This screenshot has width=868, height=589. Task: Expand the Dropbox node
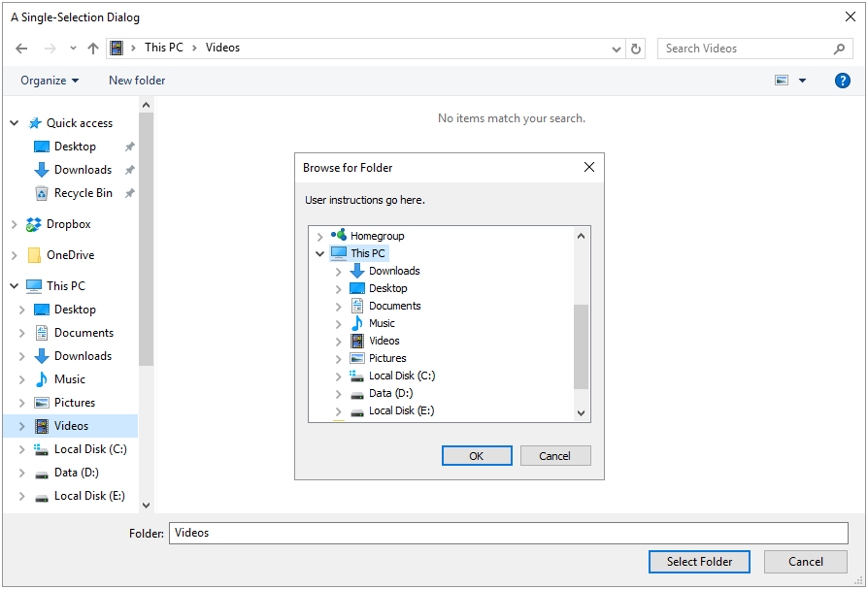pos(15,224)
